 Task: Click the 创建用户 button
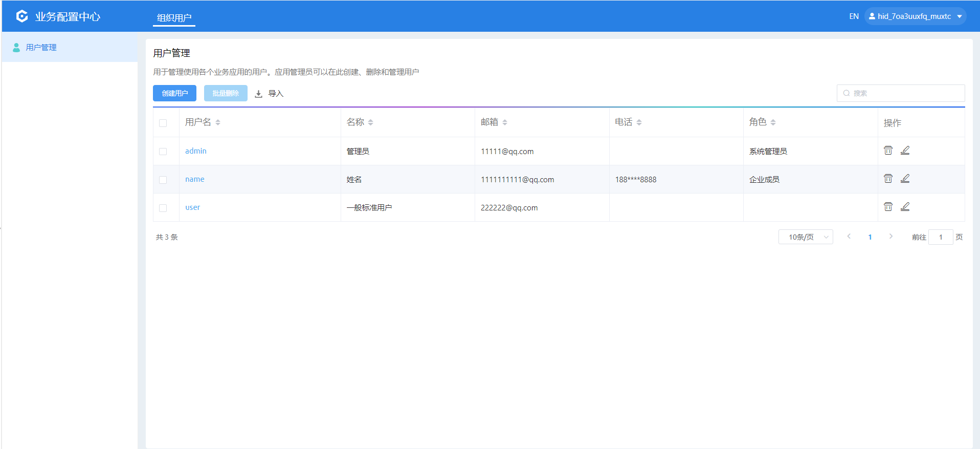(x=175, y=93)
